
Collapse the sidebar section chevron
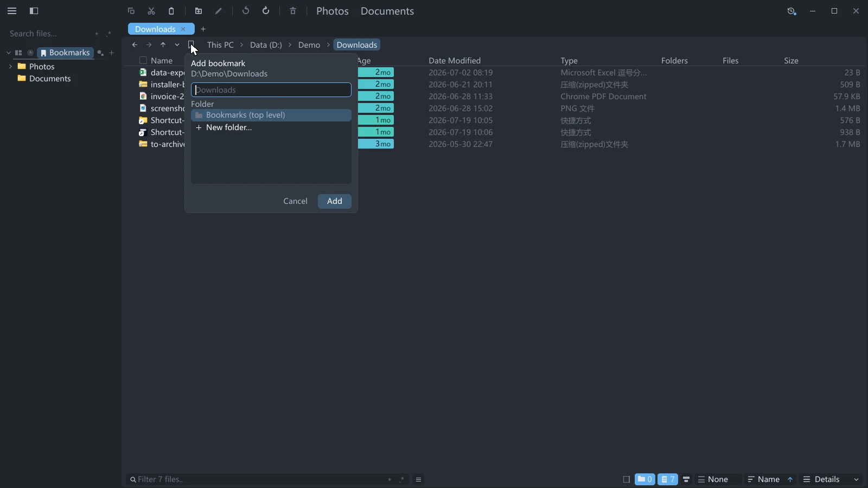click(8, 53)
